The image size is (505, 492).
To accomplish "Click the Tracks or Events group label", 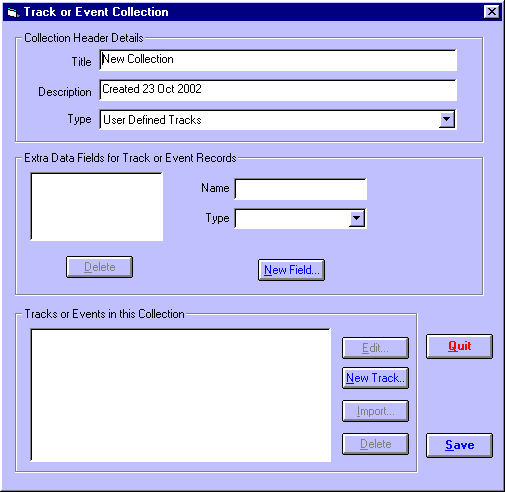I will [x=104, y=314].
